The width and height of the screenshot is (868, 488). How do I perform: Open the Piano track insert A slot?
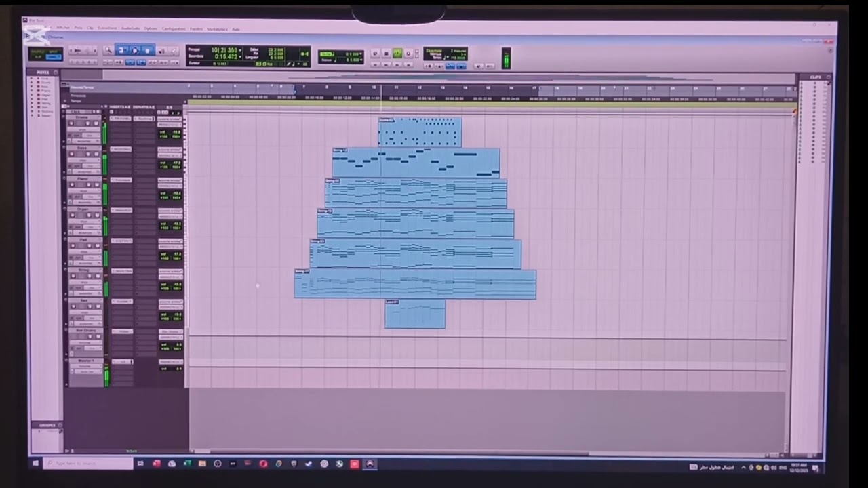121,180
